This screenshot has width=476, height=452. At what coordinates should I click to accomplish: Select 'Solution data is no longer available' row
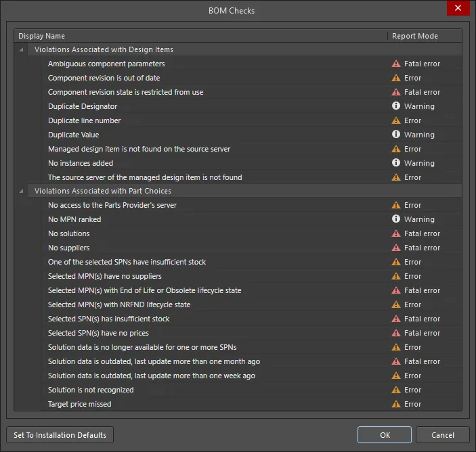click(x=252, y=347)
